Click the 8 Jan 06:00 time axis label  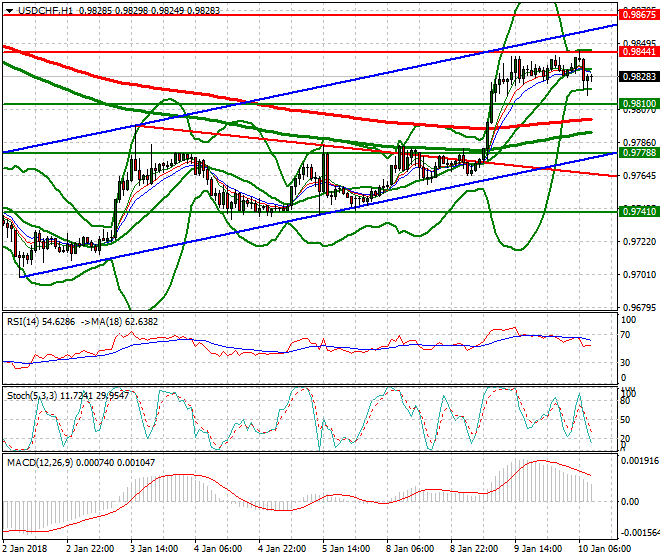410,549
